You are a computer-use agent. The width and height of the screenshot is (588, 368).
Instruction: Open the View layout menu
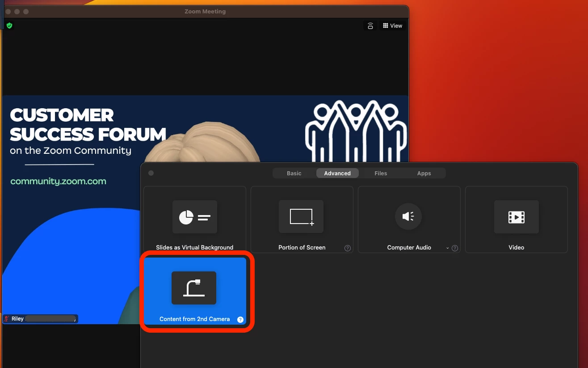(393, 26)
